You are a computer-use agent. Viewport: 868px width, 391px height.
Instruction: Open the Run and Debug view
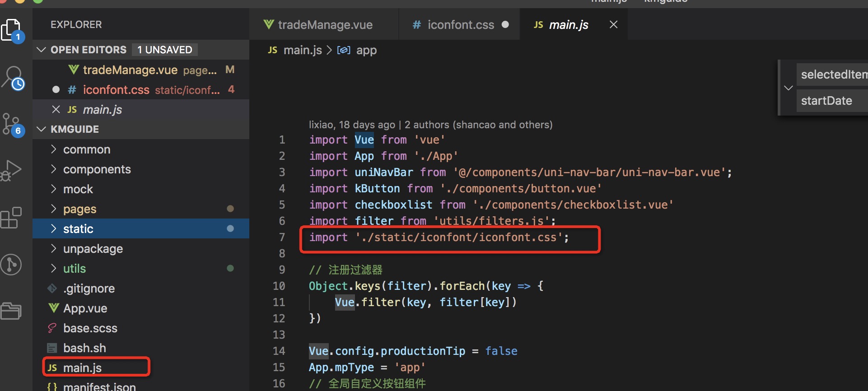click(x=11, y=171)
